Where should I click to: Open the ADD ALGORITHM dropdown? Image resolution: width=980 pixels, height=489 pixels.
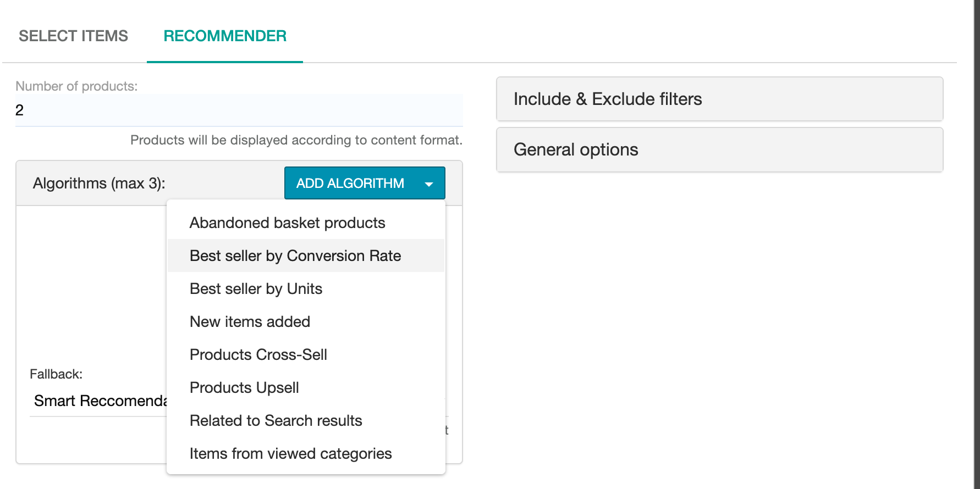click(365, 183)
